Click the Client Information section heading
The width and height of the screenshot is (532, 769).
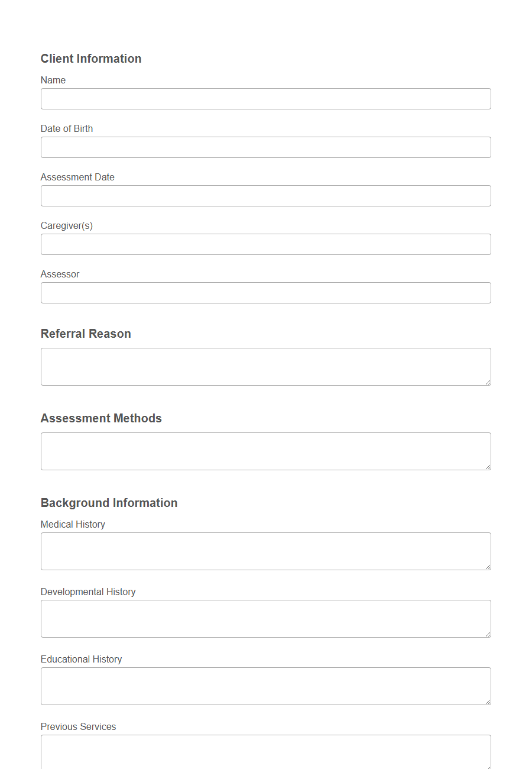coord(90,59)
